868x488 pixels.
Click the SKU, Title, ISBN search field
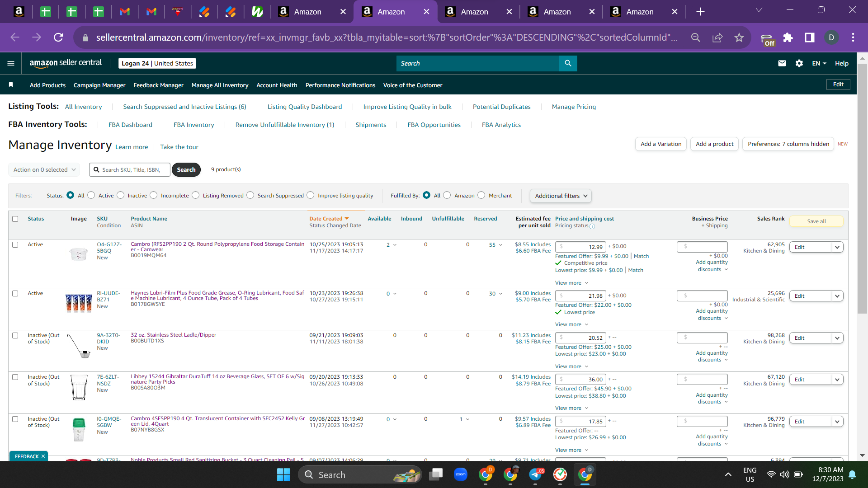(130, 170)
